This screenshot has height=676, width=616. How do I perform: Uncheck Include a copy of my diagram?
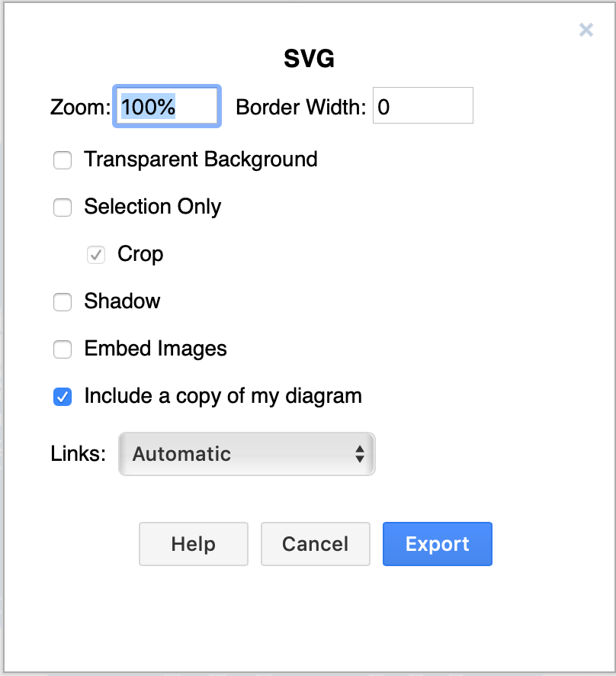tap(63, 397)
